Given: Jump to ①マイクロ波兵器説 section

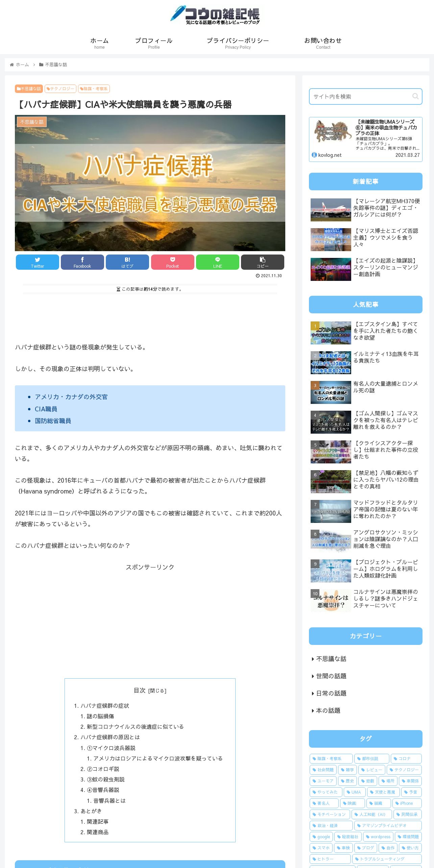Looking at the screenshot, I should click(111, 748).
